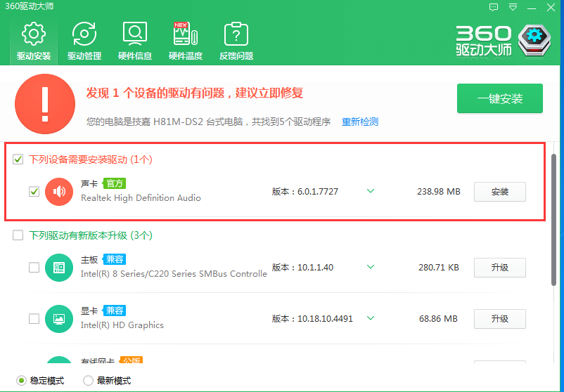Toggle 下列驱动有新版本升级 group checkbox

point(18,235)
